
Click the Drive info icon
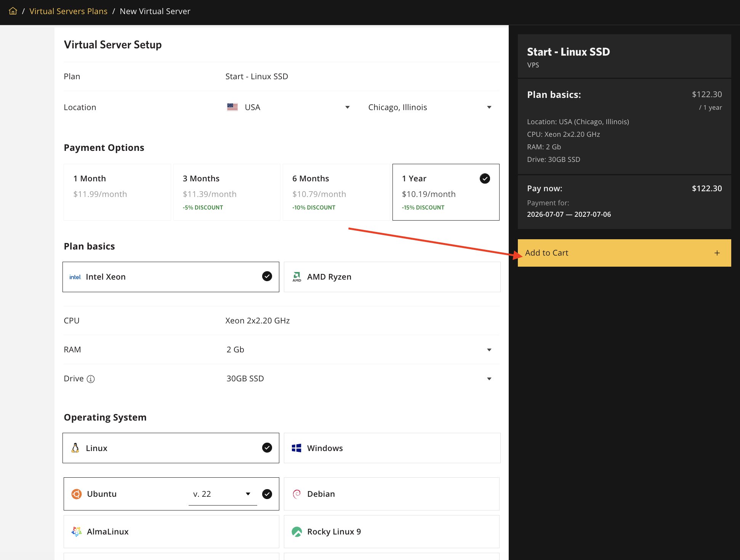click(91, 379)
